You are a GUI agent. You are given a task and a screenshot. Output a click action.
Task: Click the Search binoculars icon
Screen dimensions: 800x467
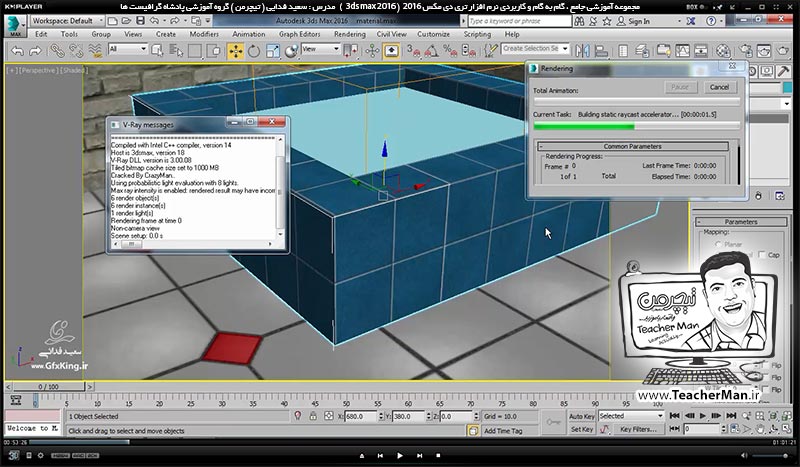[579, 21]
